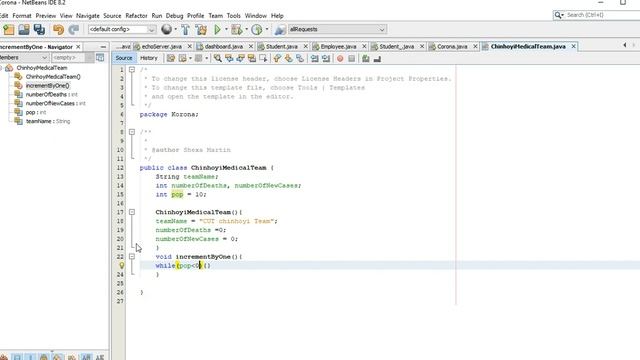Switch to echoServer.java tab
This screenshot has width=640, height=360.
click(162, 47)
